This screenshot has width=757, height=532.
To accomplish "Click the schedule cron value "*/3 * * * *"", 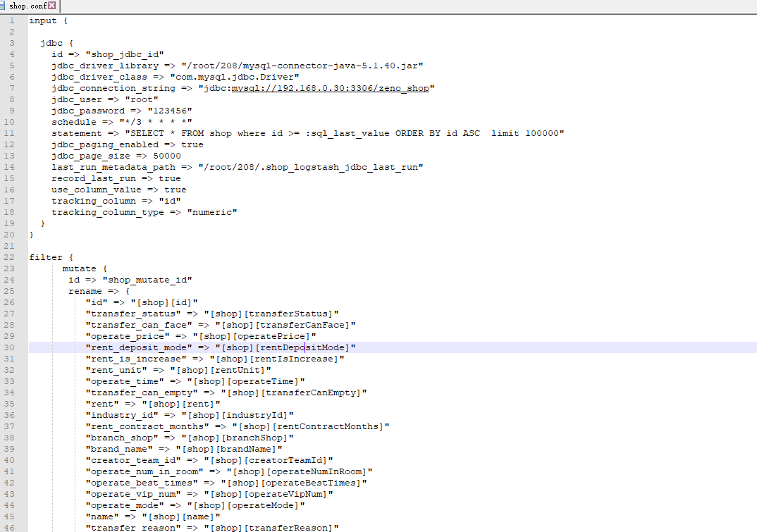I will tap(156, 122).
